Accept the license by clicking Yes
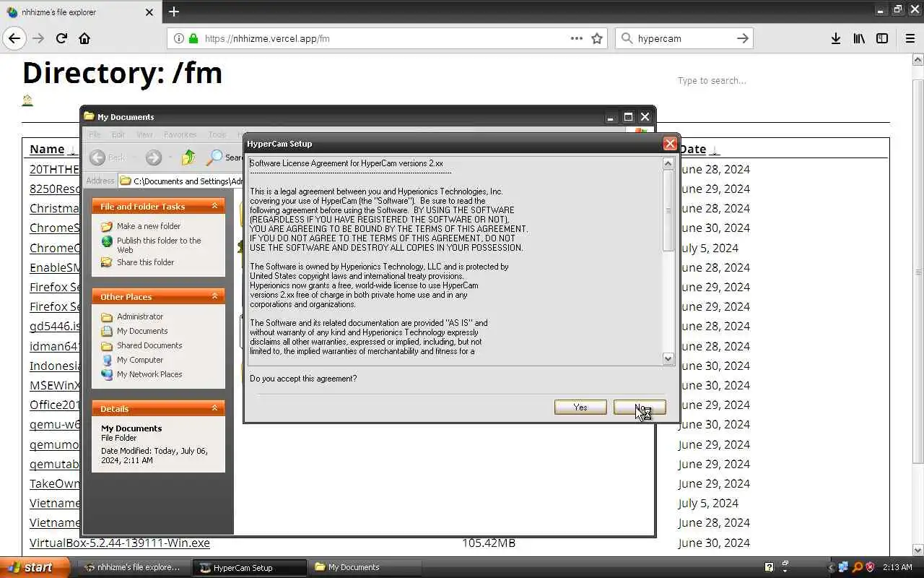This screenshot has height=578, width=924. pyautogui.click(x=580, y=407)
